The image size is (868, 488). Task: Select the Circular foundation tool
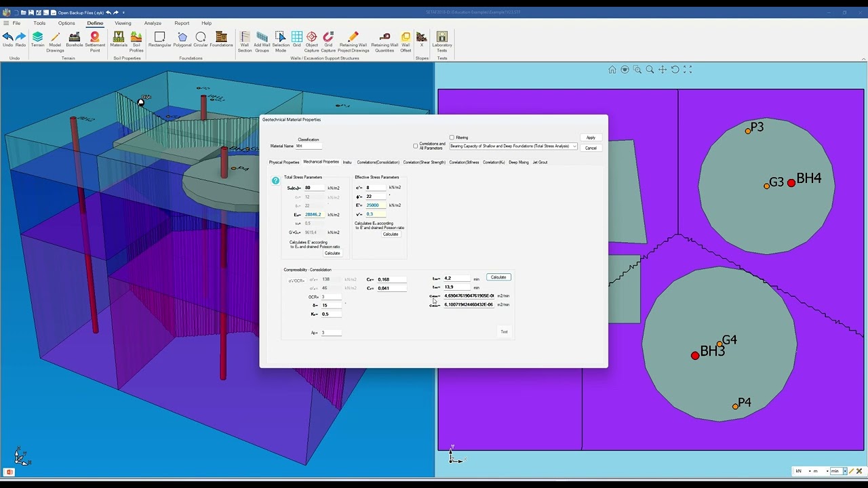[x=201, y=40]
